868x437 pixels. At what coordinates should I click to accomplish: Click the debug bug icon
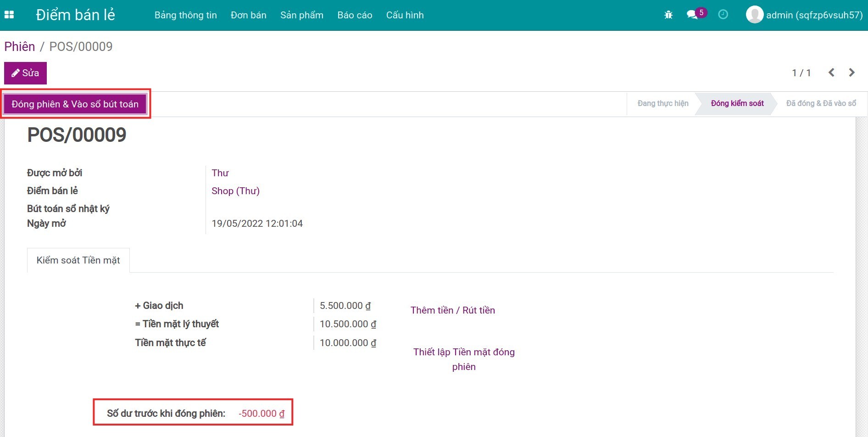tap(668, 15)
